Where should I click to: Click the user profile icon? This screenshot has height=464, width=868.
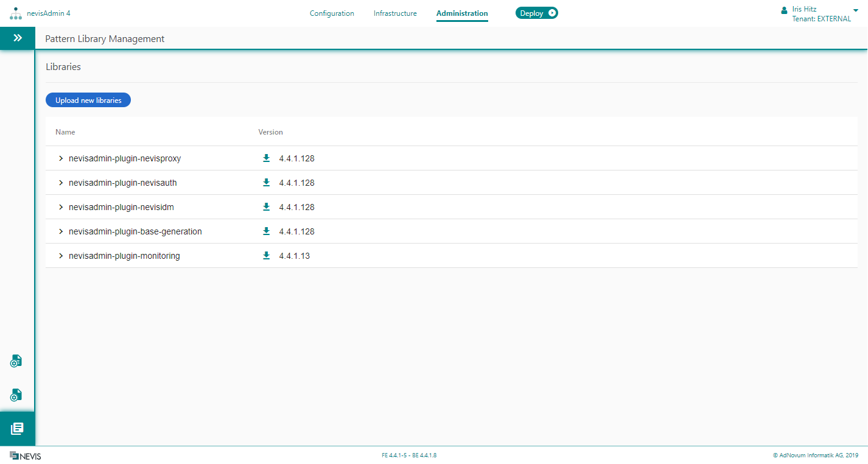[784, 10]
